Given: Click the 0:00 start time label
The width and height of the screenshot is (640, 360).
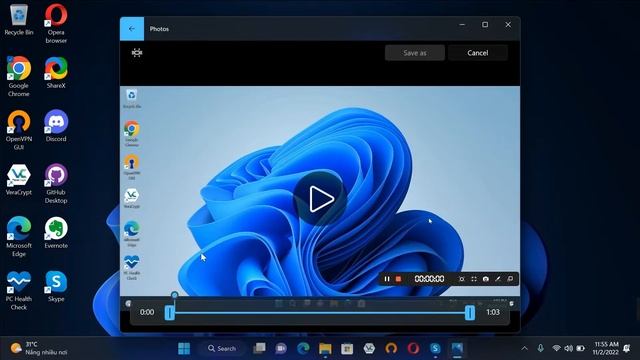Looking at the screenshot, I should [x=147, y=312].
